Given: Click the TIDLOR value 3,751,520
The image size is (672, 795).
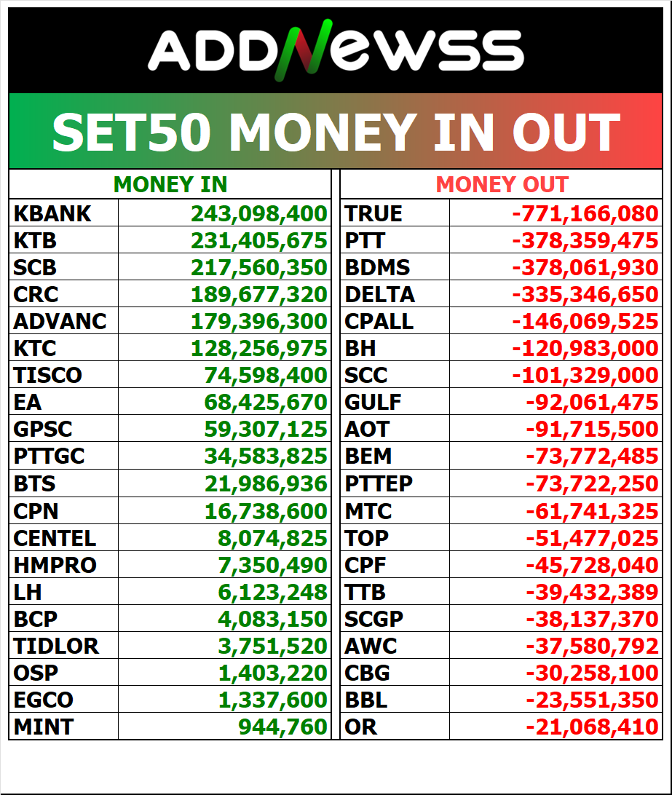Looking at the screenshot, I should pyautogui.click(x=273, y=645).
